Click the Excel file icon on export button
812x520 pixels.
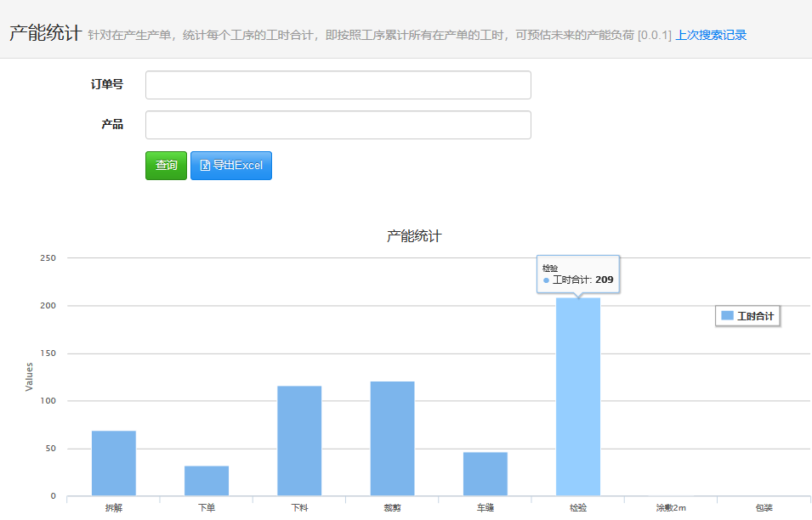[x=205, y=166]
